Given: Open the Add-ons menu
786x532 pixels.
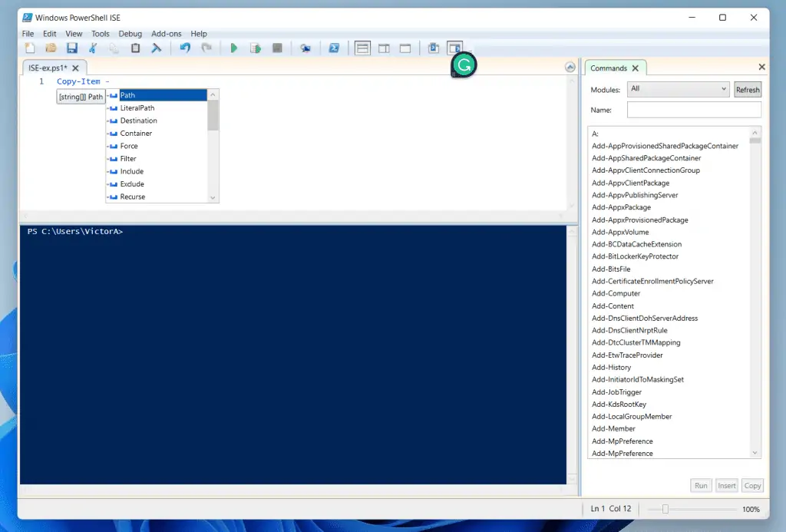Looking at the screenshot, I should [x=167, y=34].
